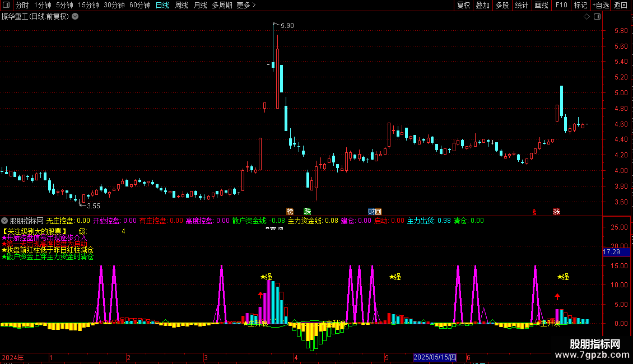The width and height of the screenshot is (633, 364).
Task: Click the 回 marker icon
Action: tap(378, 212)
